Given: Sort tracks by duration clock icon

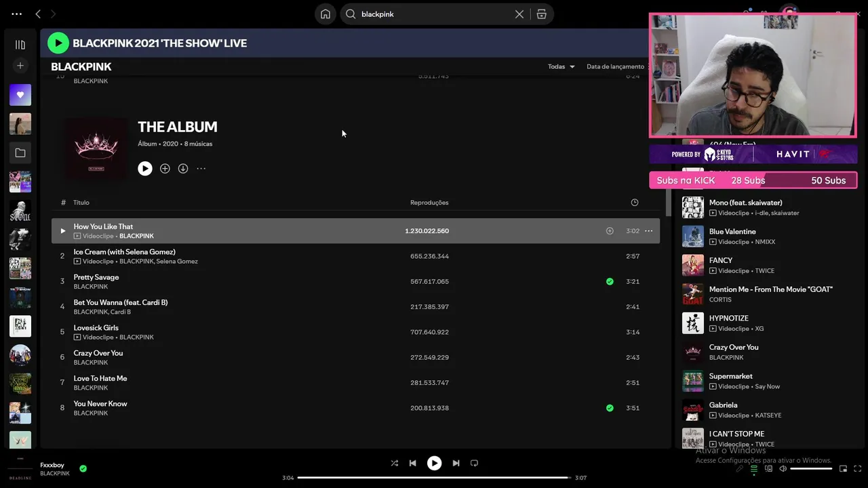Looking at the screenshot, I should coord(635,203).
